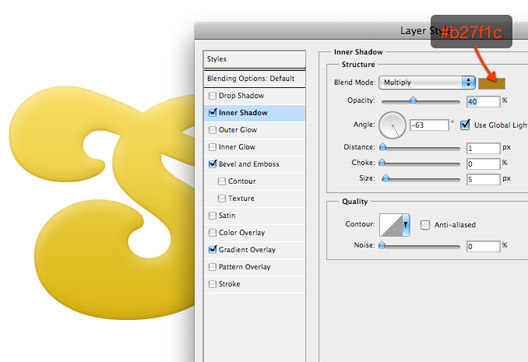Click the Size slider handle

point(386,178)
